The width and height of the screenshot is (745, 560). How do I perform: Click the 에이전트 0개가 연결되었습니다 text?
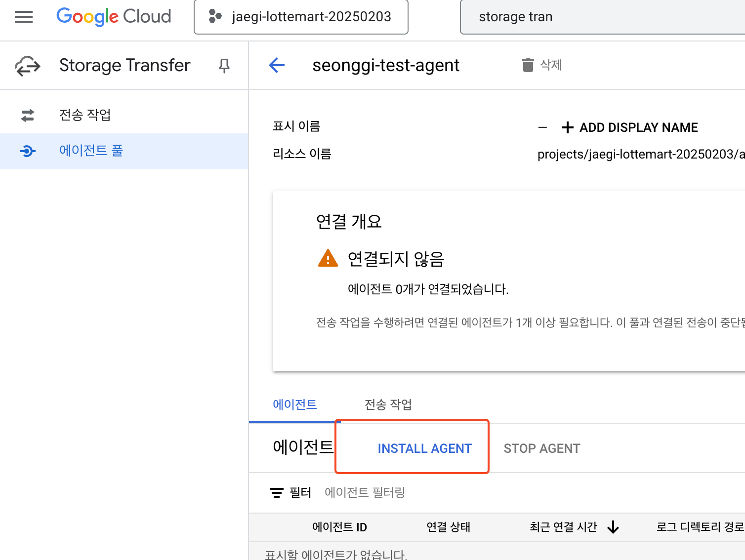428,289
